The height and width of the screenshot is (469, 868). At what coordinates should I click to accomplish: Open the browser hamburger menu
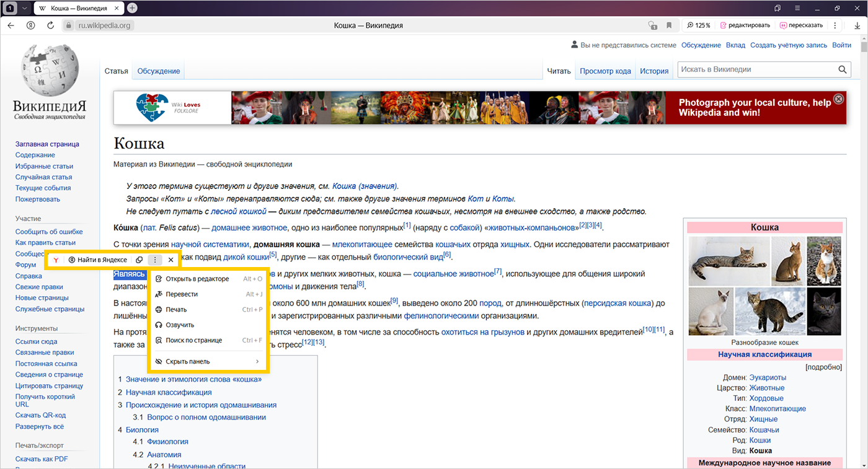pos(799,8)
